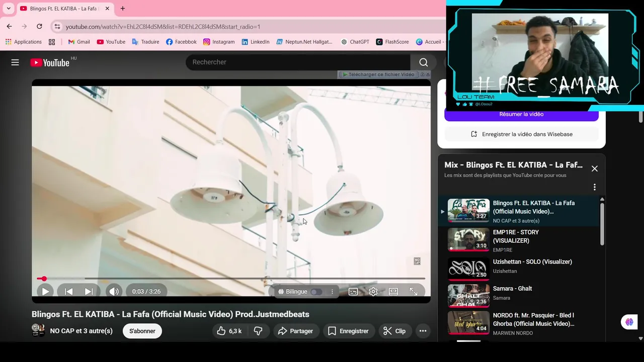
Task: Switch to theater mode
Action: (393, 292)
